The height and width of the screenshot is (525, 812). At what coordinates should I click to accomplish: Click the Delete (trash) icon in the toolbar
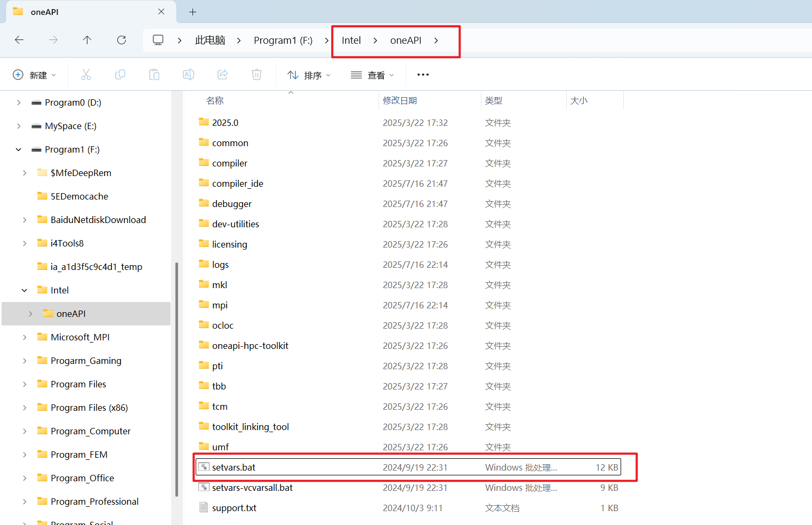click(256, 74)
